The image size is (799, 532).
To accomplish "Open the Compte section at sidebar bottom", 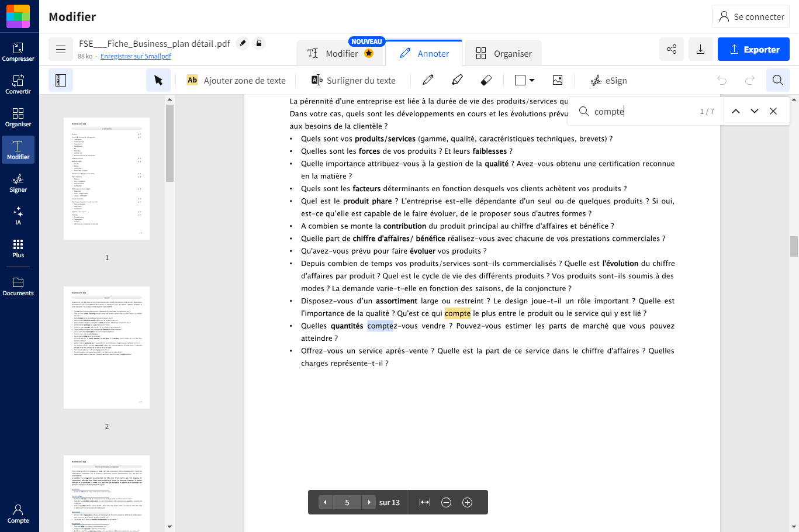I will 18,514.
